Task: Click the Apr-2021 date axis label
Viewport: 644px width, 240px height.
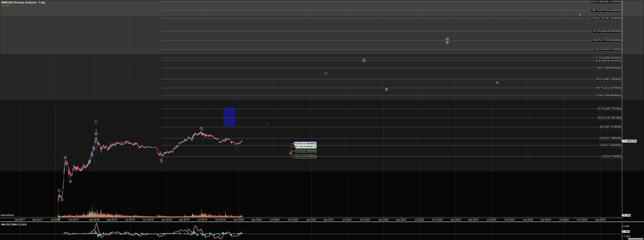Action: [x=329, y=220]
